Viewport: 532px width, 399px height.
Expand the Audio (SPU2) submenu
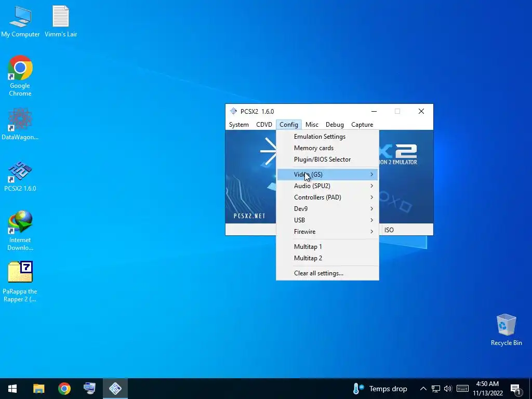click(327, 186)
